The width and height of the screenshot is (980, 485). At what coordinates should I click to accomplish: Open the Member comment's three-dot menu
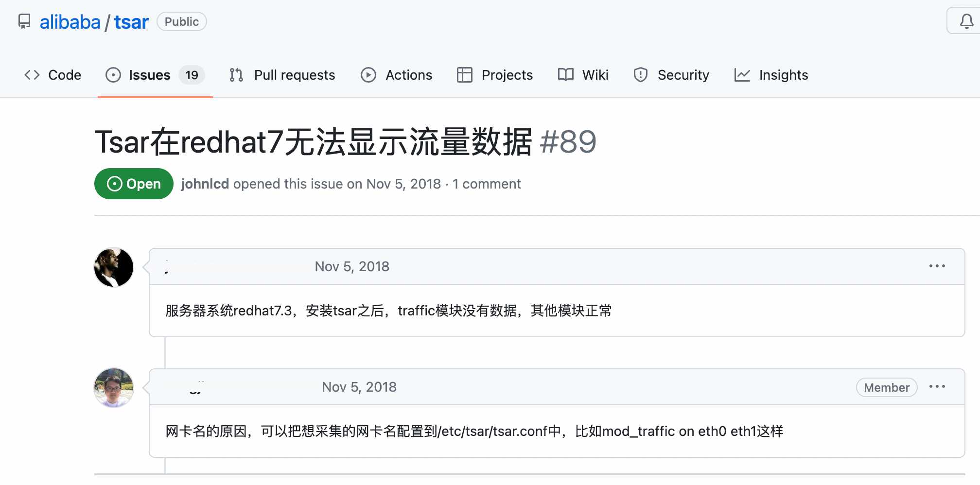[937, 387]
